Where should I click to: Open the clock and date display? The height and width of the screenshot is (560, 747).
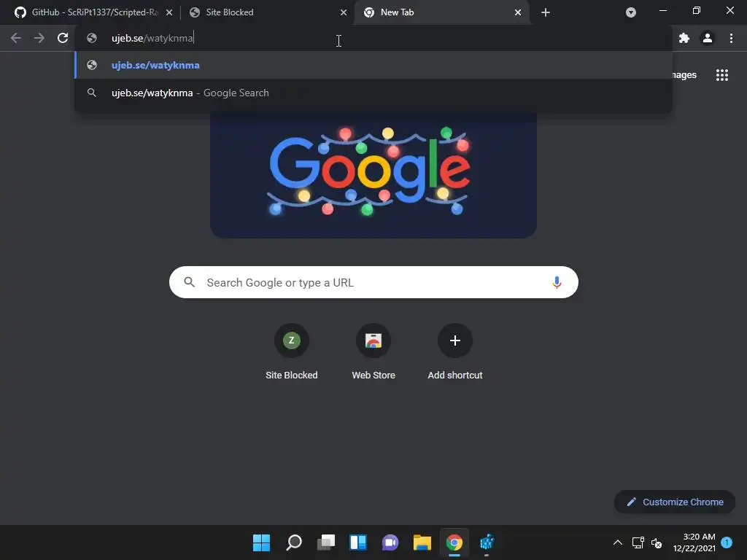point(694,542)
